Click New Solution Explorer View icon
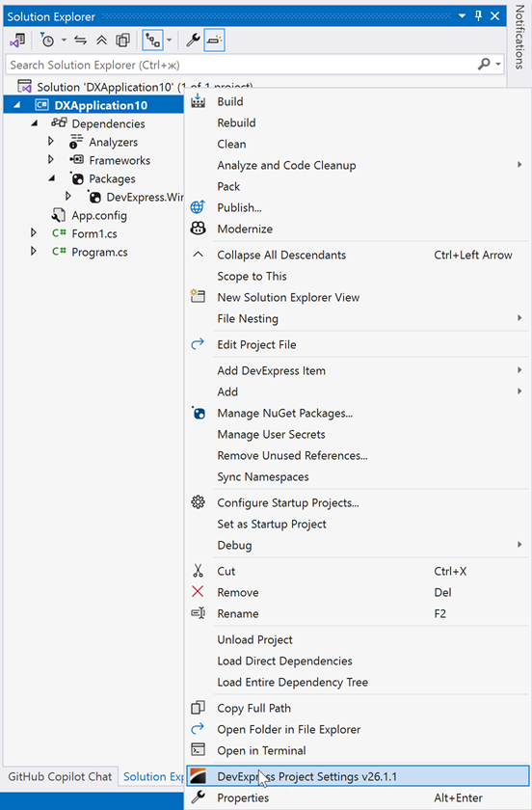The width and height of the screenshot is (532, 810). pyautogui.click(x=198, y=297)
